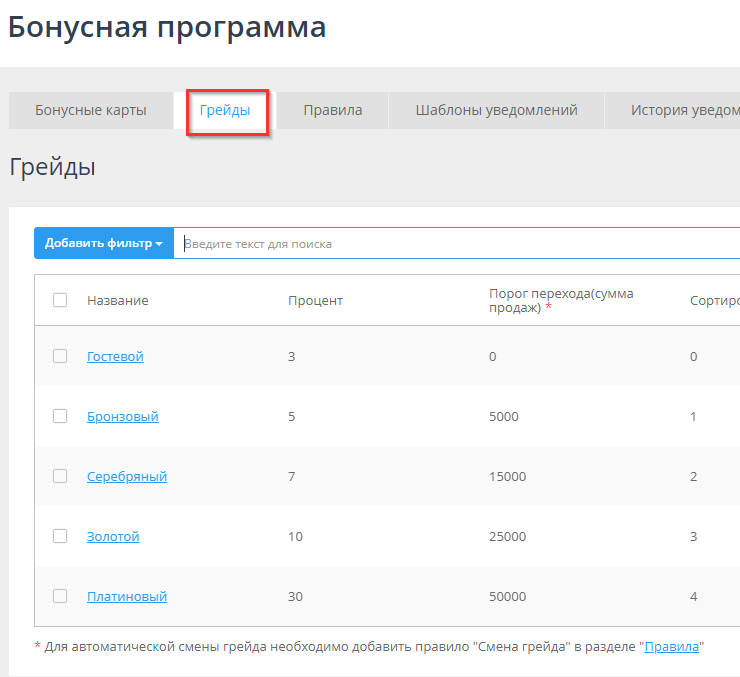Click the Серебряный grade link
The image size is (740, 677).
(126, 477)
